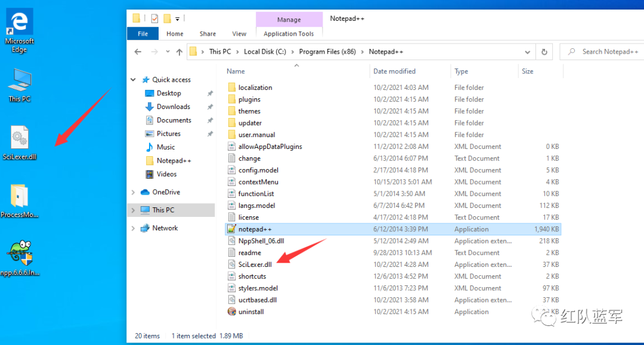Select the NppShell_06.dll file icon
Viewport: 644px width, 345px height.
(231, 241)
